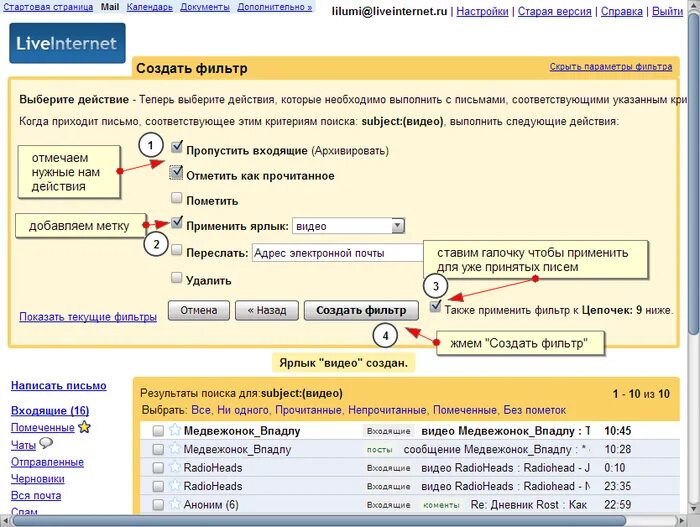Image resolution: width=700 pixels, height=527 pixels.
Task: Click the Отмена button
Action: (x=199, y=310)
